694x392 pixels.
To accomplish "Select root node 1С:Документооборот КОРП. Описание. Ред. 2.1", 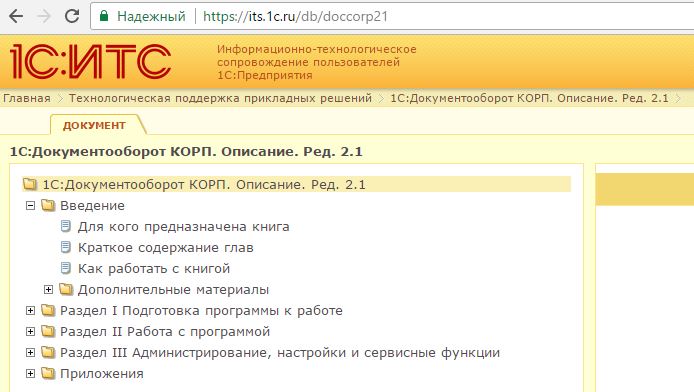I will click(x=204, y=184).
